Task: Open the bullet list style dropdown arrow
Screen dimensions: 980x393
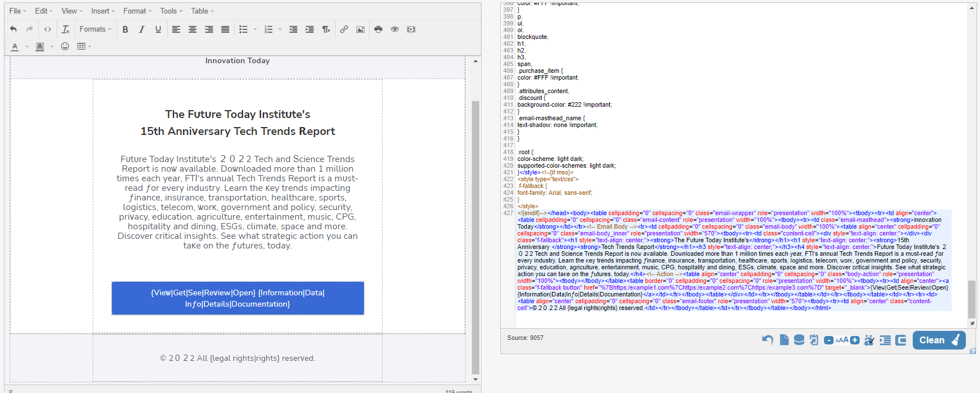Action: click(255, 29)
